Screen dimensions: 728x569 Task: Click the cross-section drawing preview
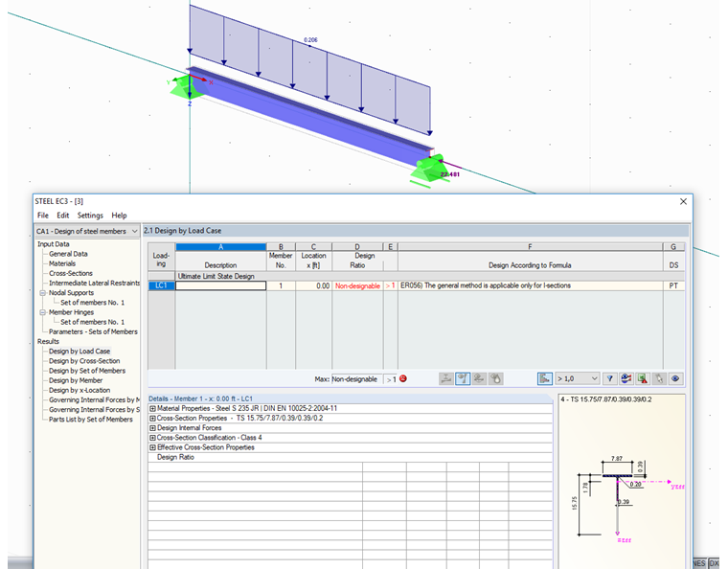click(x=622, y=485)
